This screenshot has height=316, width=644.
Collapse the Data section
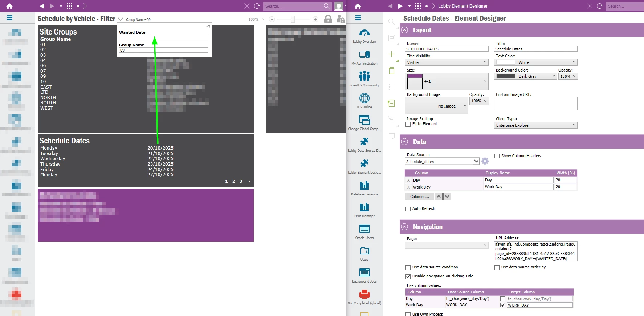[x=405, y=142]
